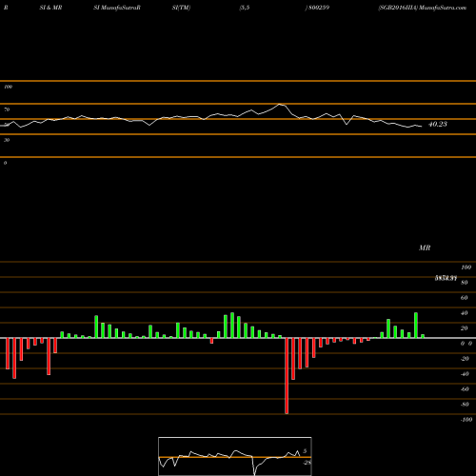Click the MR axis label -100
476x476 pixels.
coord(466,420)
